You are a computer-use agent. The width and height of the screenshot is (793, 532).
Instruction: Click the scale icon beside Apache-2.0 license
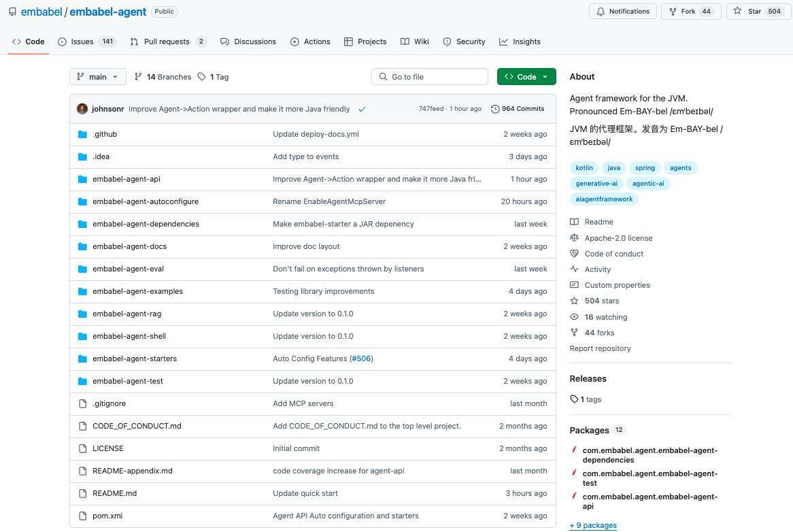(574, 237)
